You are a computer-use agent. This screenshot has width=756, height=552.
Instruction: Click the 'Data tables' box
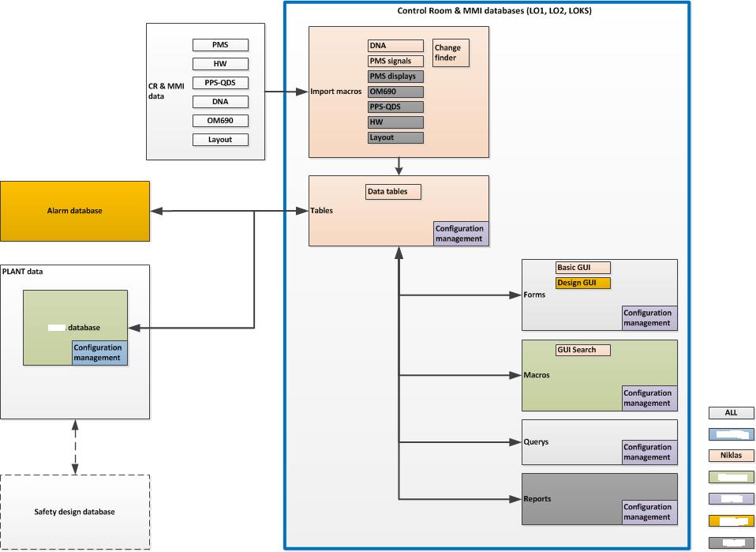pyautogui.click(x=394, y=192)
